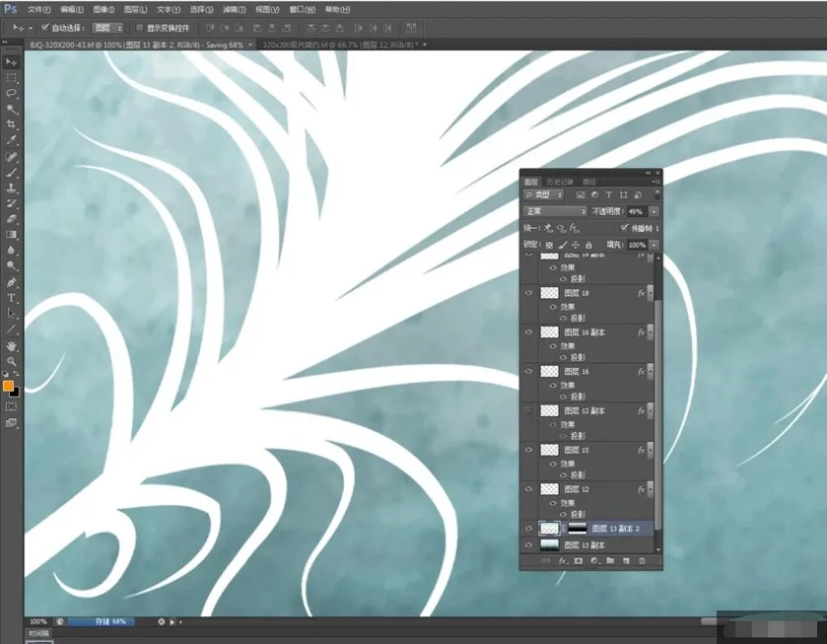Image resolution: width=827 pixels, height=644 pixels.
Task: Select the Healing Brush tool
Action: pos(11,156)
